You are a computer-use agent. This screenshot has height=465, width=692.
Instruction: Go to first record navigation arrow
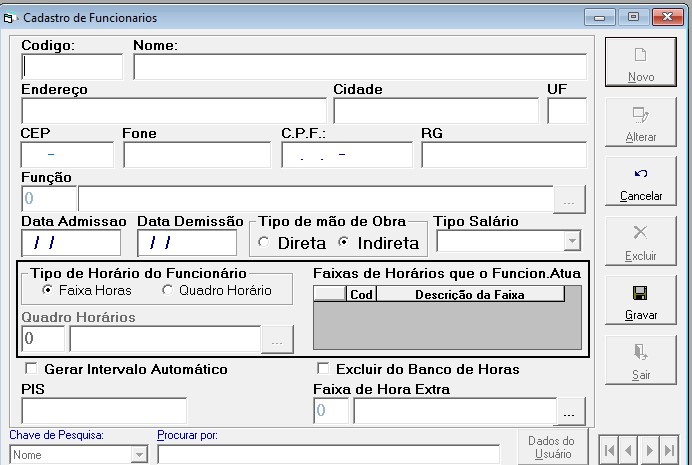pos(609,450)
